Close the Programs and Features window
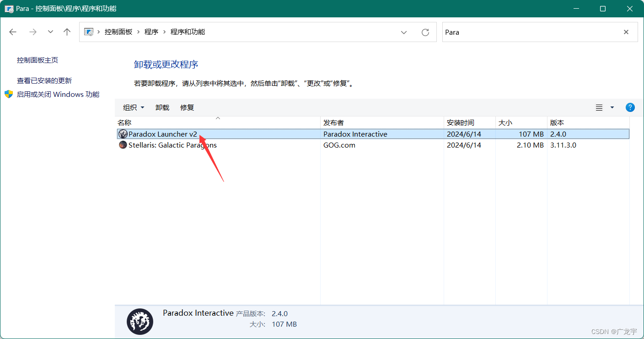Viewport: 644px width, 339px height. [x=629, y=9]
